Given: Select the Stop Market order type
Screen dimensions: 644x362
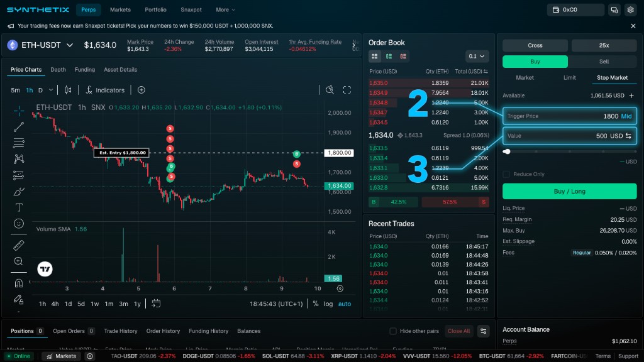Looking at the screenshot, I should coord(612,77).
